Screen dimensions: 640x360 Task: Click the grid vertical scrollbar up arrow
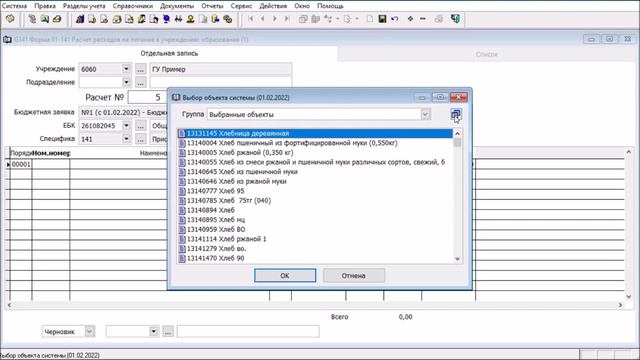pos(629,152)
